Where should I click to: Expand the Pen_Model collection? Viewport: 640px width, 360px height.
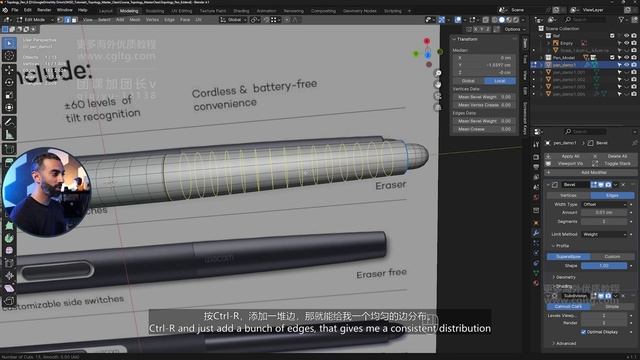pyautogui.click(x=542, y=58)
